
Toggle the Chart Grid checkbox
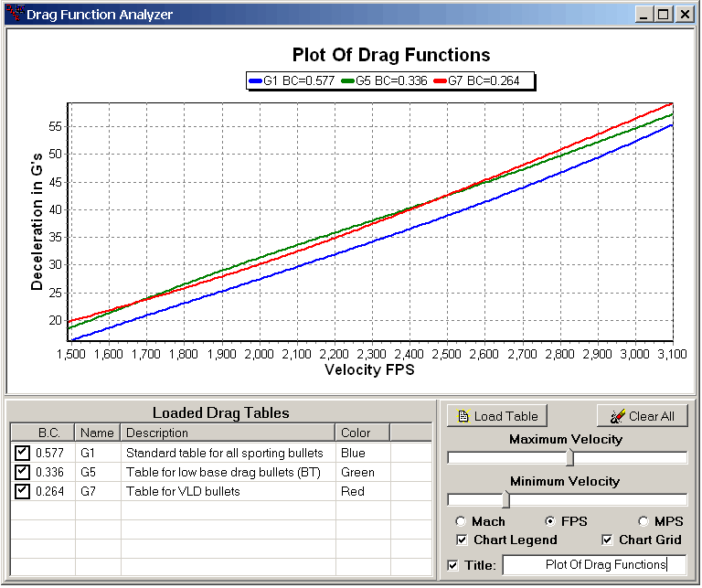point(607,540)
